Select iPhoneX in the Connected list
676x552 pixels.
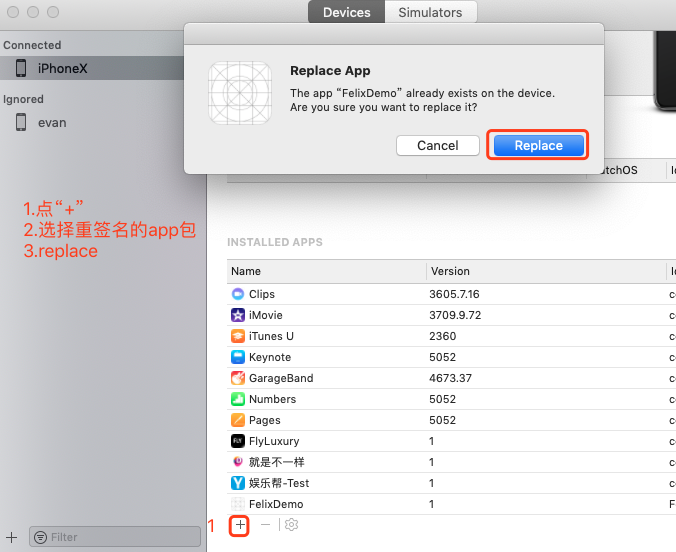pos(92,68)
